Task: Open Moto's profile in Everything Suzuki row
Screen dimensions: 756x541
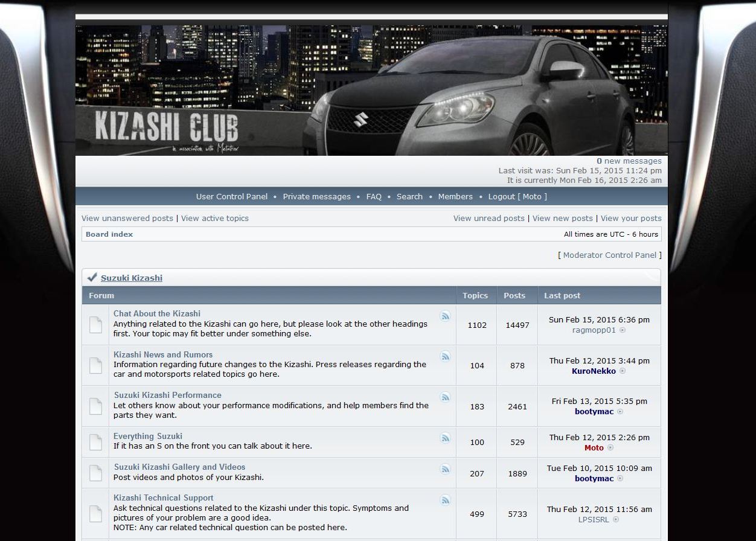Action: pyautogui.click(x=594, y=447)
